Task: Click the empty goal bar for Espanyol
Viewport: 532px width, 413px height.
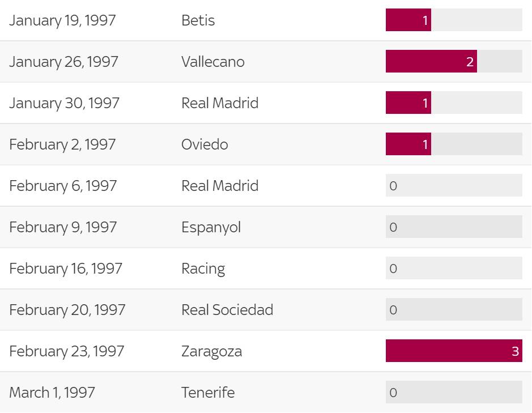Action: pyautogui.click(x=454, y=227)
